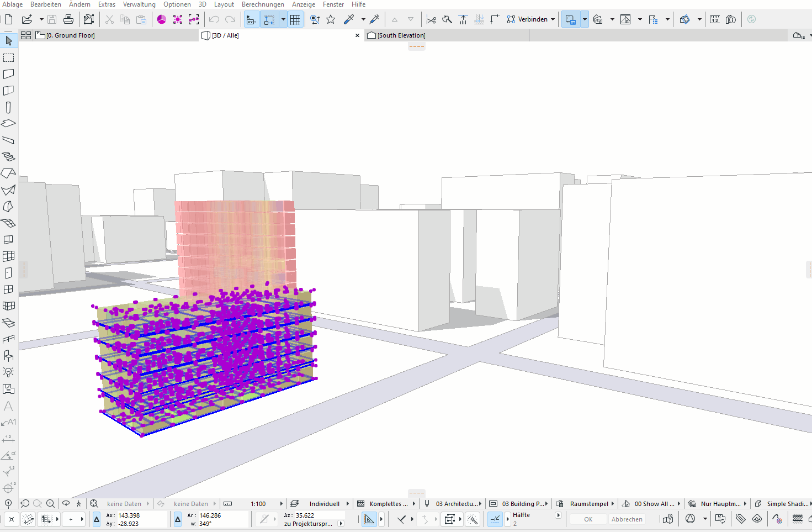The height and width of the screenshot is (532, 812).
Task: Click the Δz elevation field 35.622
Action: 319,515
